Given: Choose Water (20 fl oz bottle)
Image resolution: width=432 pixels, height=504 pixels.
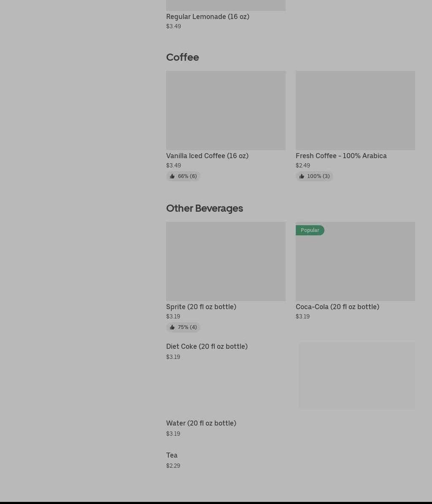Looking at the screenshot, I should (x=201, y=423).
